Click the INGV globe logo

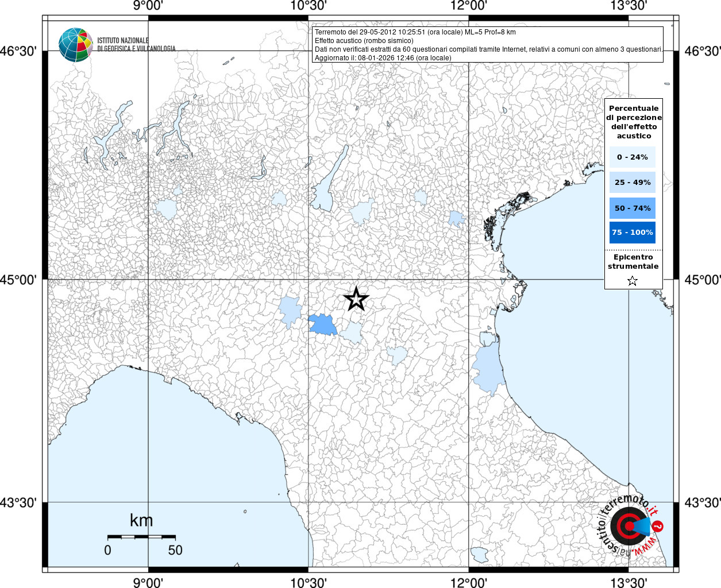click(75, 45)
